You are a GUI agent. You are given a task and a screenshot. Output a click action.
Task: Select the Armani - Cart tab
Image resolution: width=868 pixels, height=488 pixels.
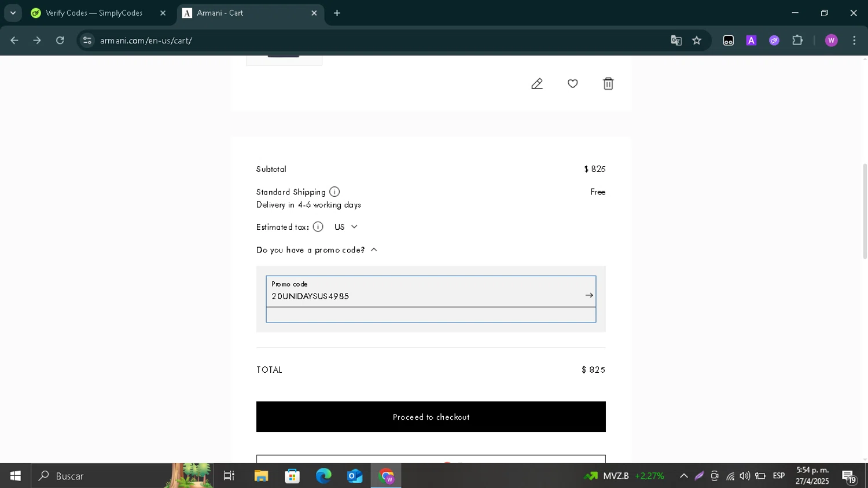tap(249, 13)
